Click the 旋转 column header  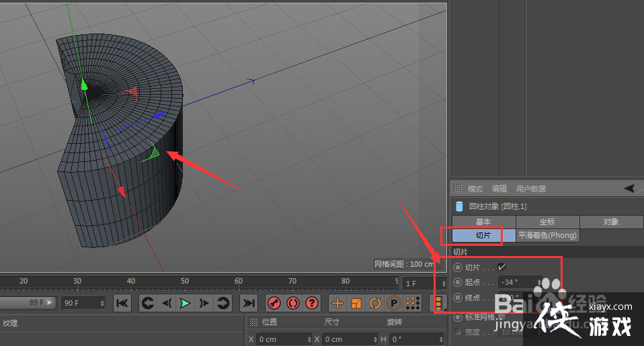pyautogui.click(x=395, y=322)
